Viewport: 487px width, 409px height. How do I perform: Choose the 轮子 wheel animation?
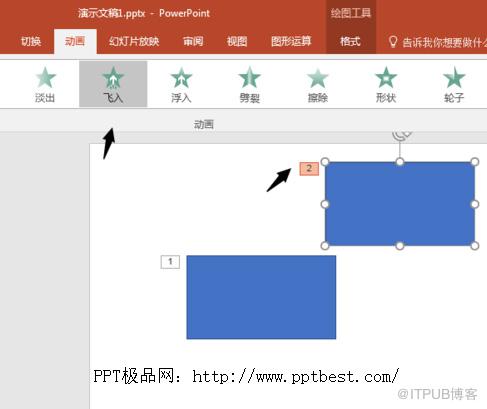click(x=454, y=84)
